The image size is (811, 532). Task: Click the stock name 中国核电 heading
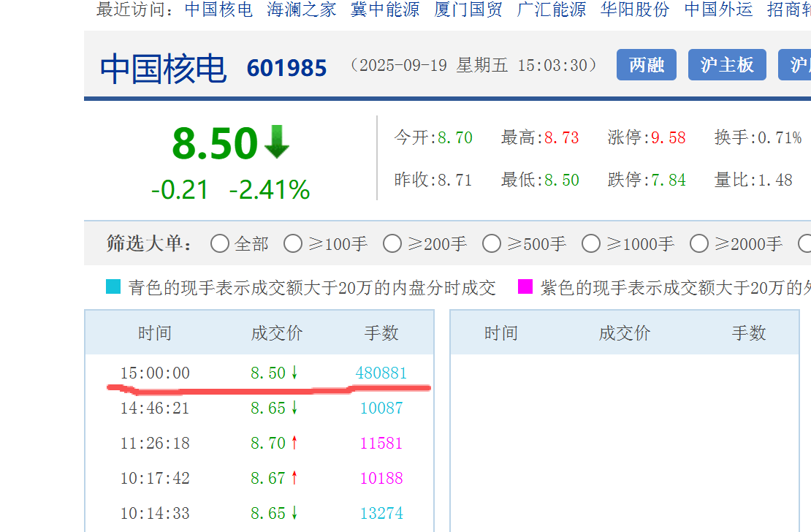(x=163, y=68)
